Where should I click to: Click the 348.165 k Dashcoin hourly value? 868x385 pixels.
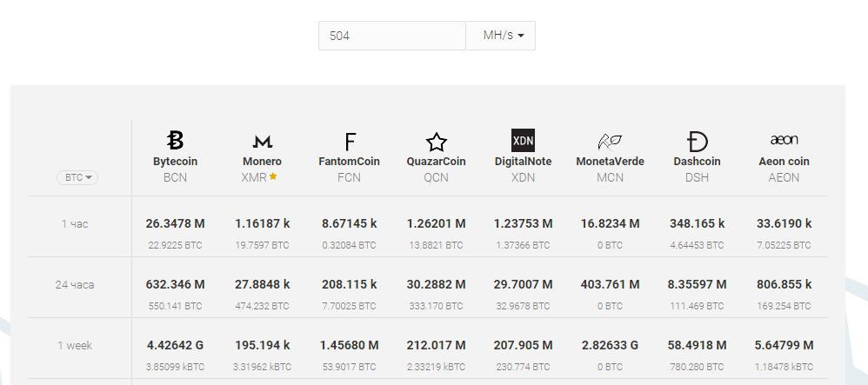(x=697, y=224)
